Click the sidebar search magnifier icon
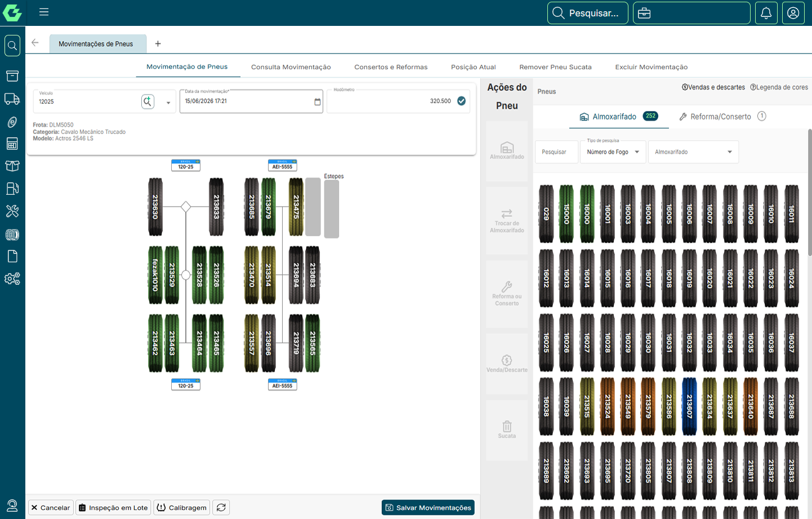The width and height of the screenshot is (812, 519). pos(12,46)
